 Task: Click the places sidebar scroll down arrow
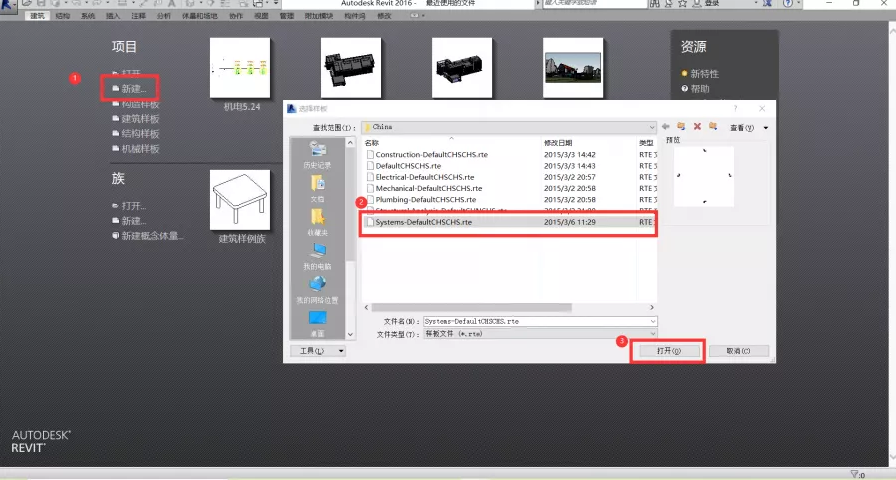pos(350,334)
